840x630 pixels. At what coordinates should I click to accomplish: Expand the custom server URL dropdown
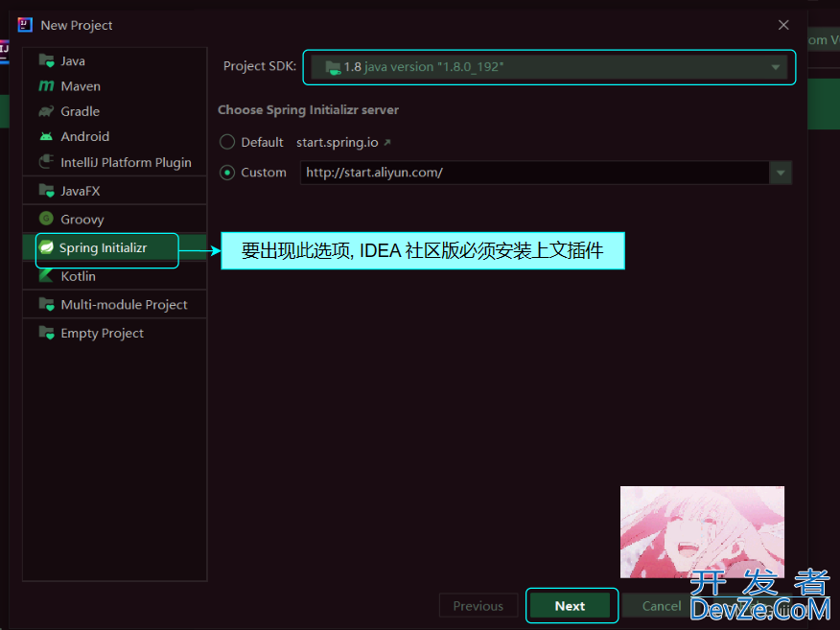coord(781,173)
